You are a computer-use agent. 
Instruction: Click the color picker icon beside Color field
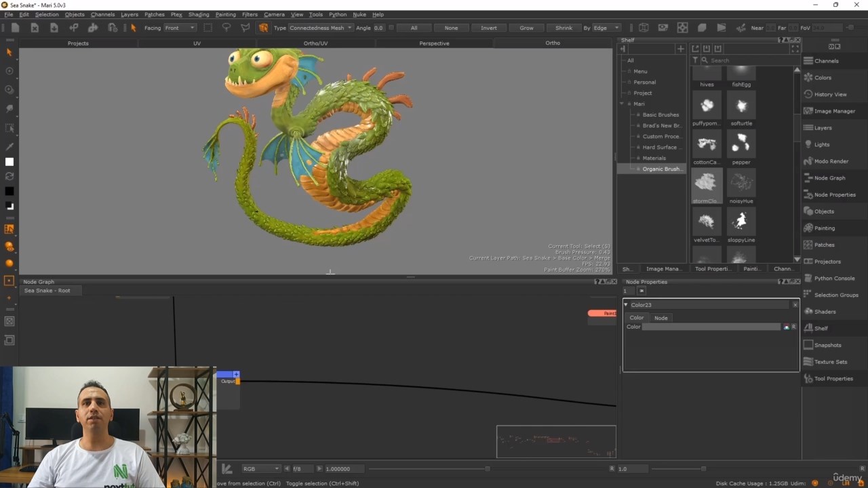coord(786,327)
